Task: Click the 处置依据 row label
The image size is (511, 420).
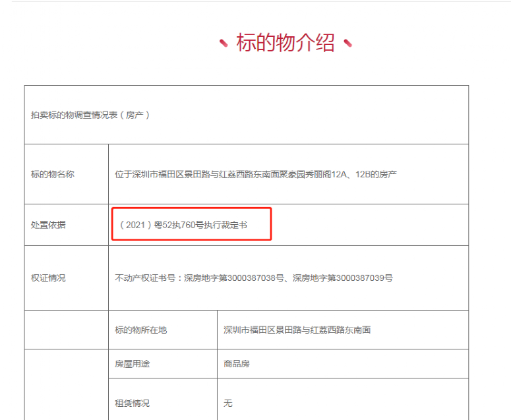Action: click(x=48, y=225)
